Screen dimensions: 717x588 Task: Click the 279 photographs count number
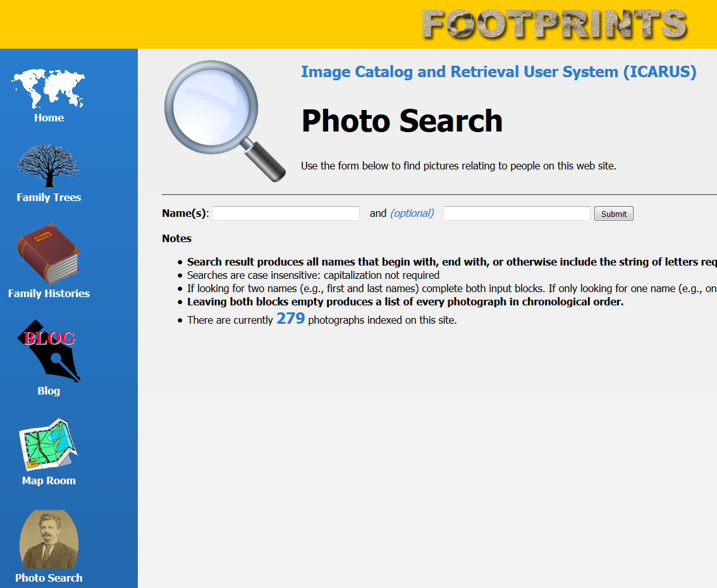click(x=290, y=318)
